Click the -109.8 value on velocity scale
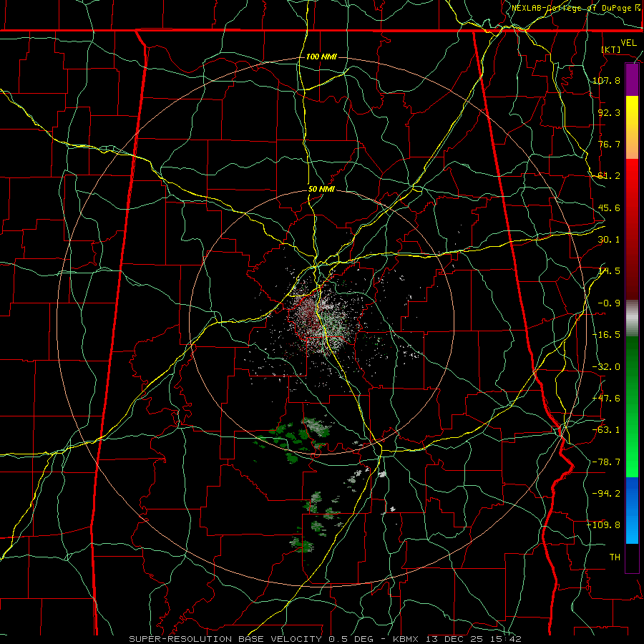 point(604,525)
